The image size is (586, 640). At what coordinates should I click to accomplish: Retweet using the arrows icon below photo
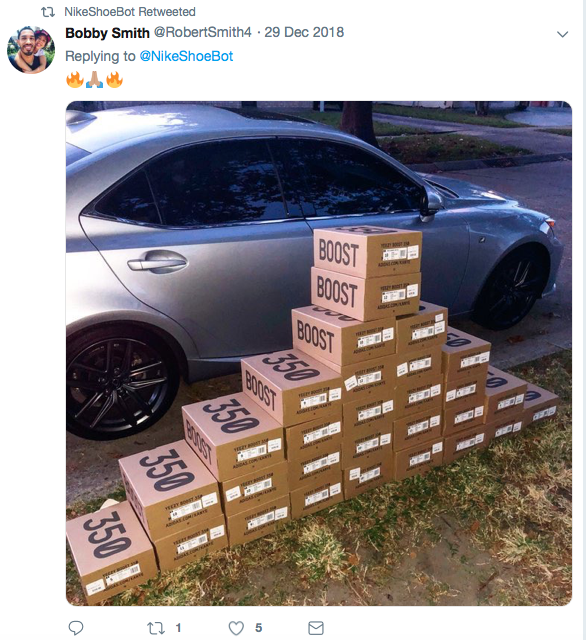pos(155,628)
